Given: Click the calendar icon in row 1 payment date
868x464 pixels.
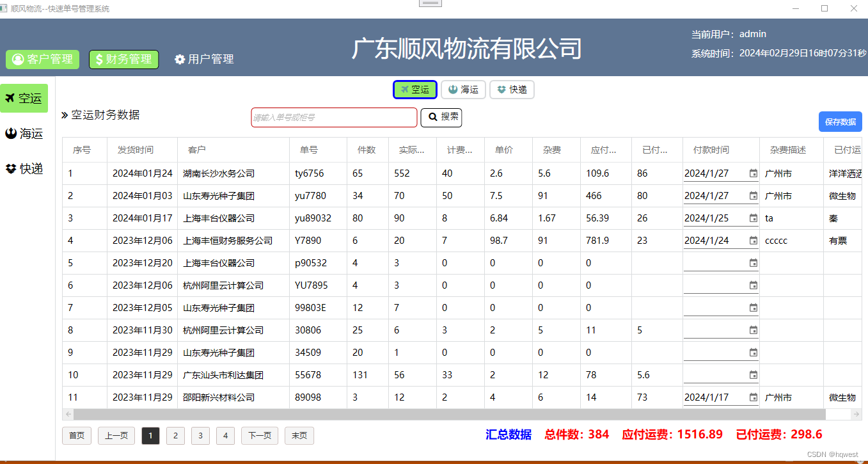Looking at the screenshot, I should (753, 173).
